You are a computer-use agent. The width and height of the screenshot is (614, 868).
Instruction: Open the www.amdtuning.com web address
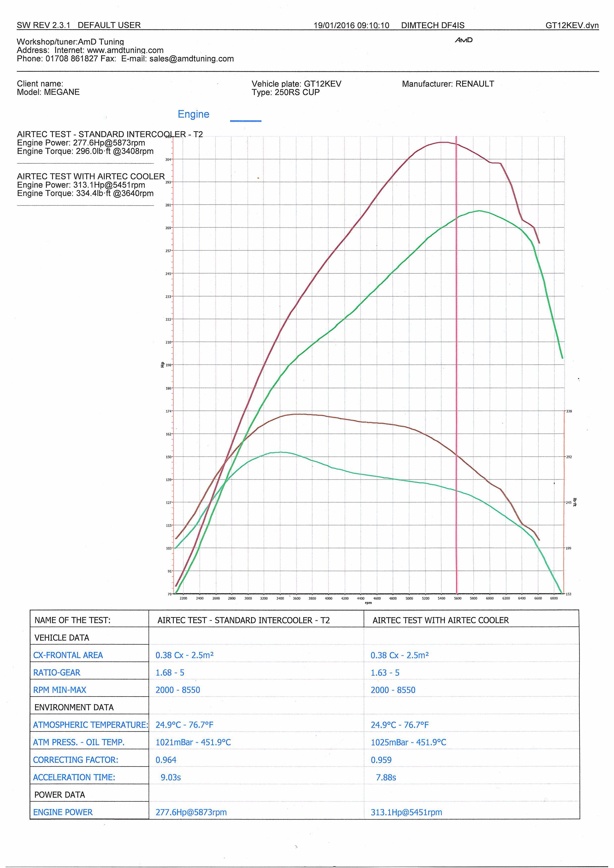[125, 50]
